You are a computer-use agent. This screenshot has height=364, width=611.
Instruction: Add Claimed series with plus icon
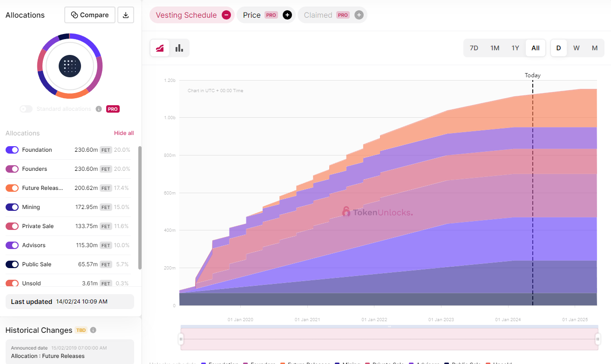tap(359, 15)
